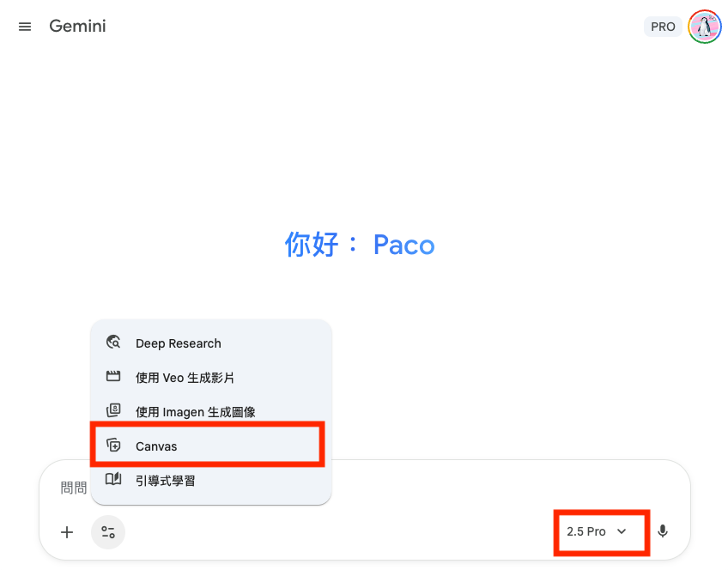
Task: Open the hamburger main menu
Action: pyautogui.click(x=25, y=27)
